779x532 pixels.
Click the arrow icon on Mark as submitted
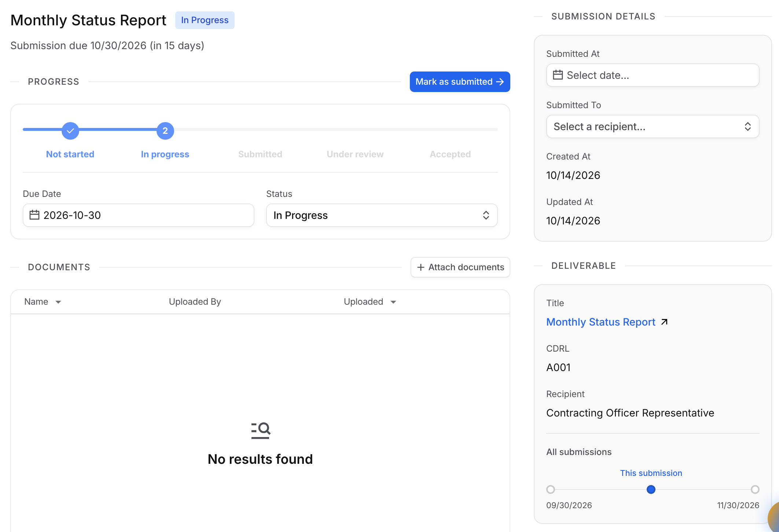coord(500,82)
